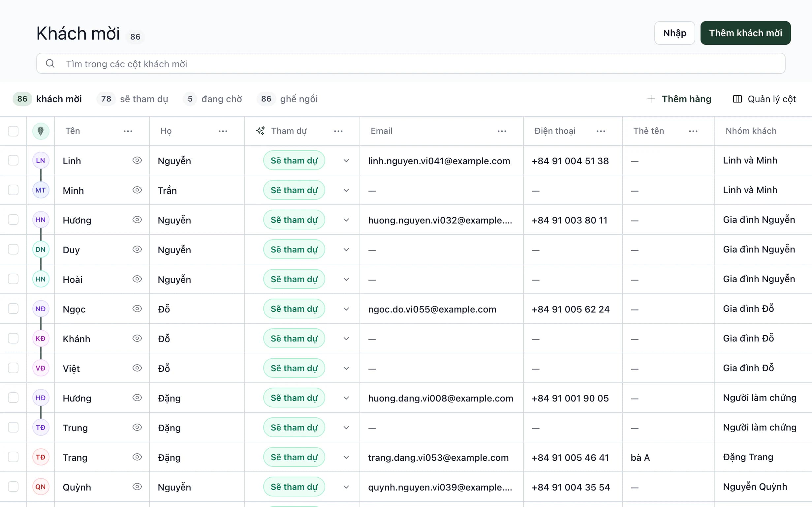Open the Tham dự column options menu
812x507 pixels.
click(x=338, y=131)
